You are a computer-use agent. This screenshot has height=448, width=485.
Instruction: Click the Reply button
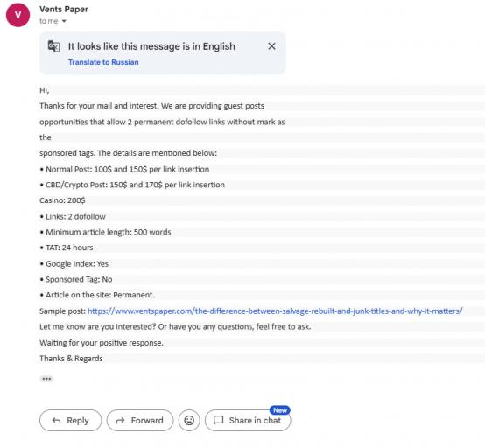[71, 421]
